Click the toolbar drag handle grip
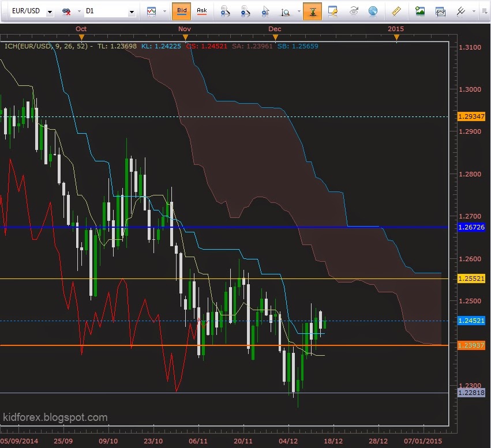 click(5, 12)
